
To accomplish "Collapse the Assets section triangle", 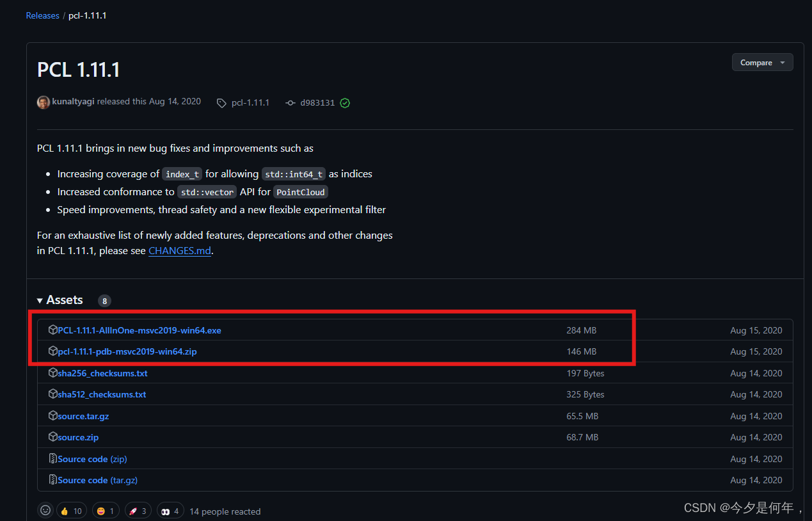I will [x=40, y=300].
